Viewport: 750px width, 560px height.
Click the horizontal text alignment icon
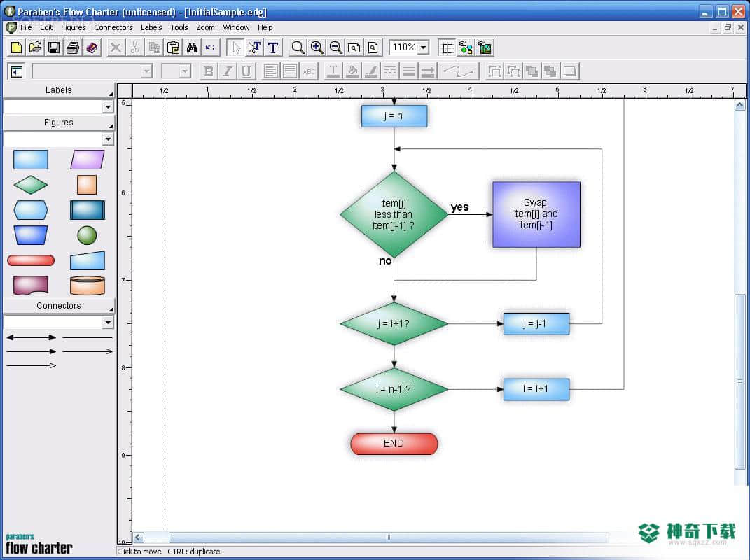pos(271,71)
